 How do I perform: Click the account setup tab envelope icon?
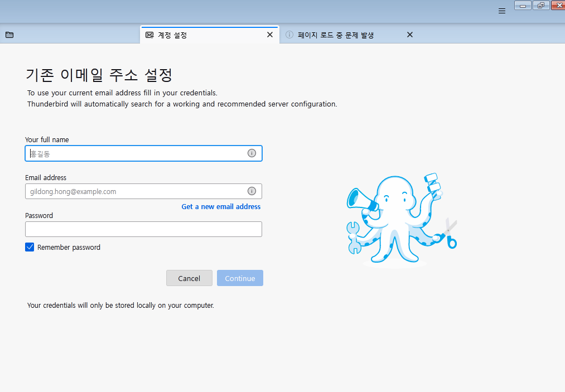coord(149,35)
